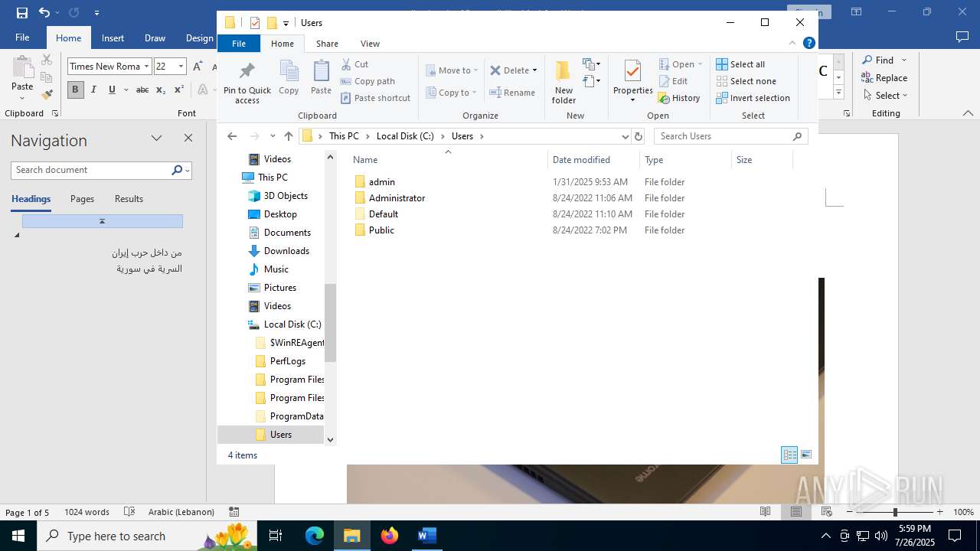Screen dimensions: 980x551
Task: Click Cut in the Explorer Clipboard group
Action: [354, 64]
